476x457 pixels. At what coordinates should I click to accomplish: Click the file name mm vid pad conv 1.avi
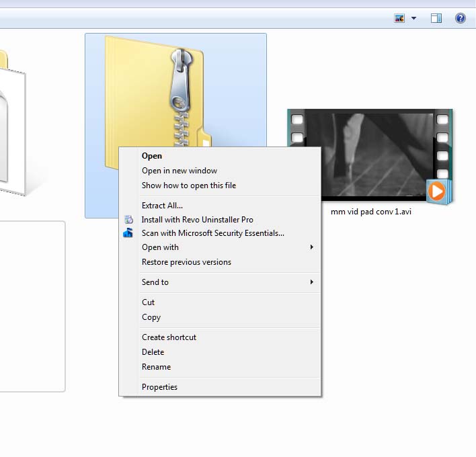point(371,212)
